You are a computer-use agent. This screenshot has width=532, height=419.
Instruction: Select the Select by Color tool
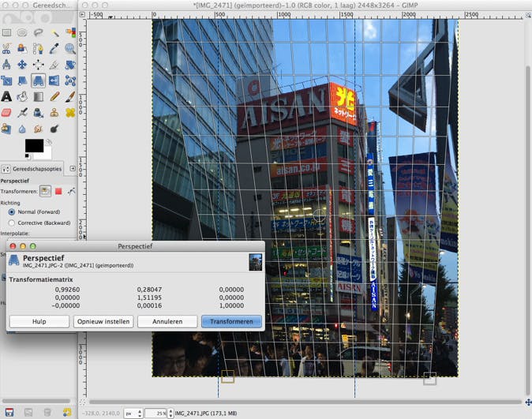[70, 32]
